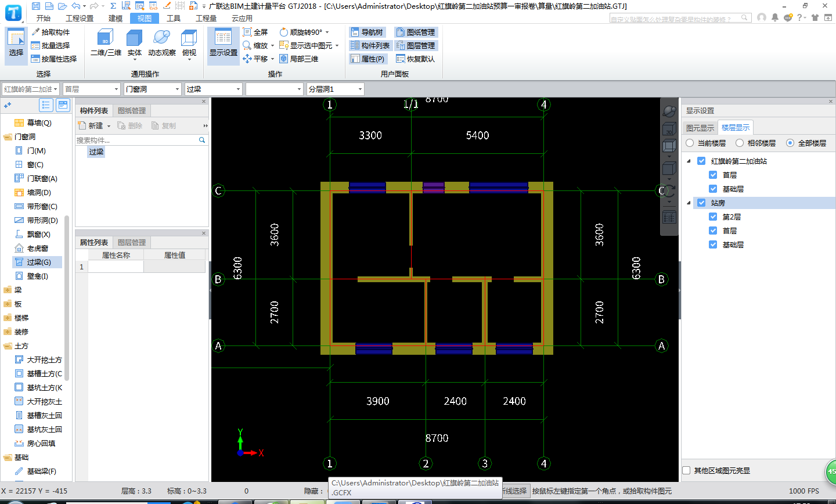The width and height of the screenshot is (836, 504).
Task: Switch to 图层管理 tab in properties panel
Action: pyautogui.click(x=132, y=242)
